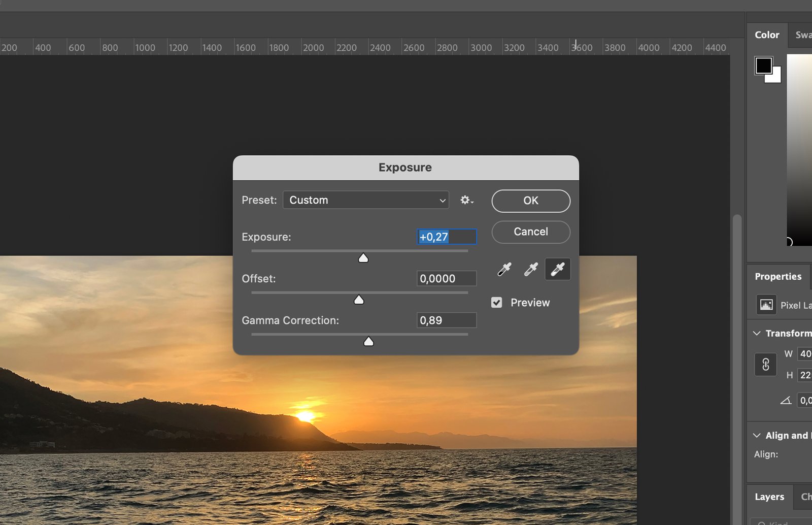This screenshot has height=525, width=812.
Task: Uncheck the Preview checkbox
Action: 497,303
